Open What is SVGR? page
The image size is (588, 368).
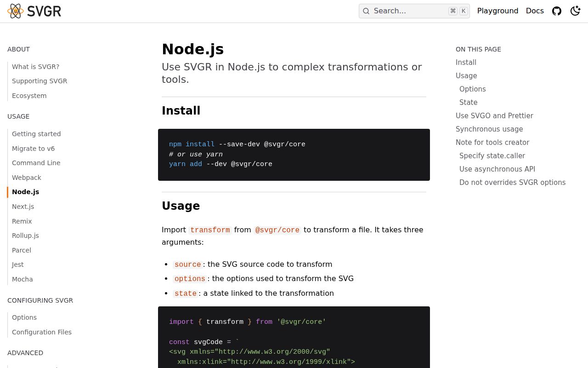(x=35, y=67)
